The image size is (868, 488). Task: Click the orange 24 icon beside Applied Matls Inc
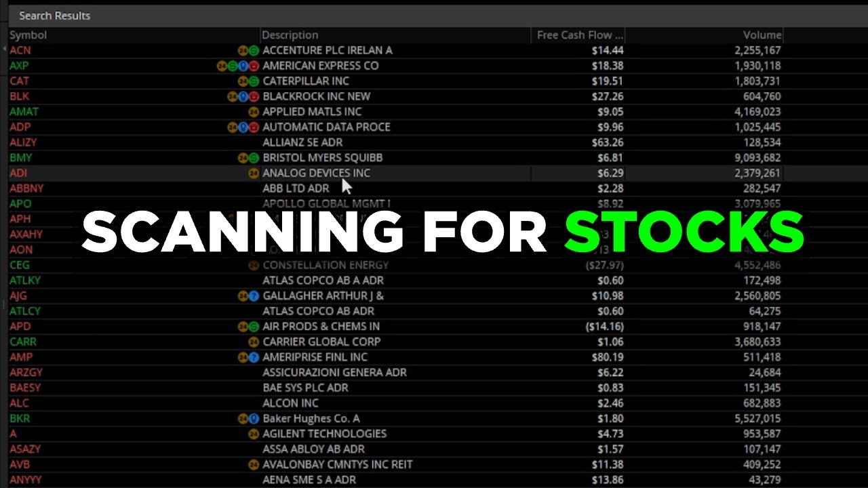pos(254,112)
